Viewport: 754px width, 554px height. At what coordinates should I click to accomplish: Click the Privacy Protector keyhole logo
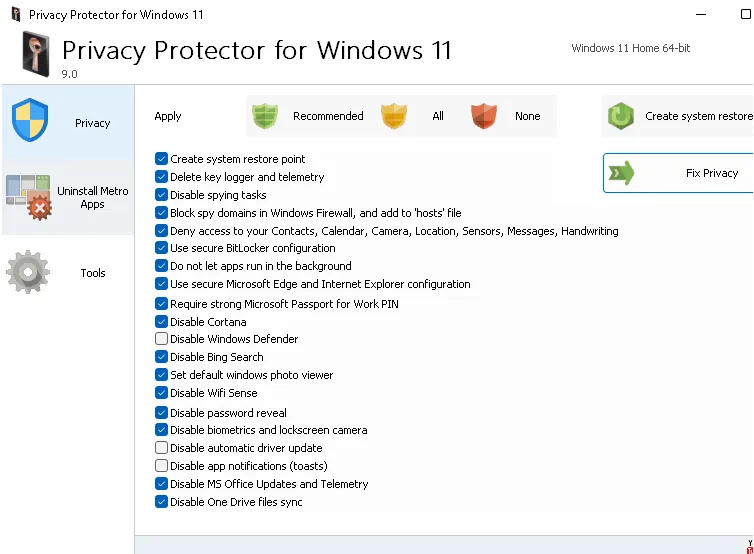coord(36,53)
